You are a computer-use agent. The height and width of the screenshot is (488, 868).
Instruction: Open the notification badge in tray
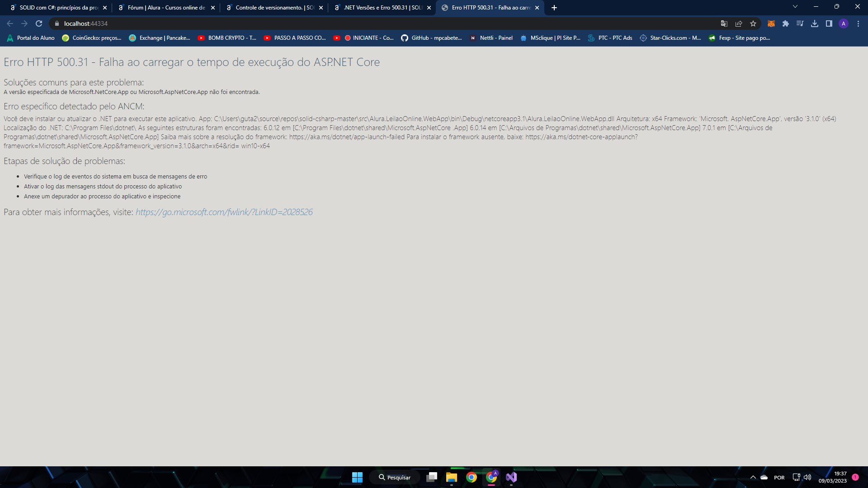coord(855,477)
